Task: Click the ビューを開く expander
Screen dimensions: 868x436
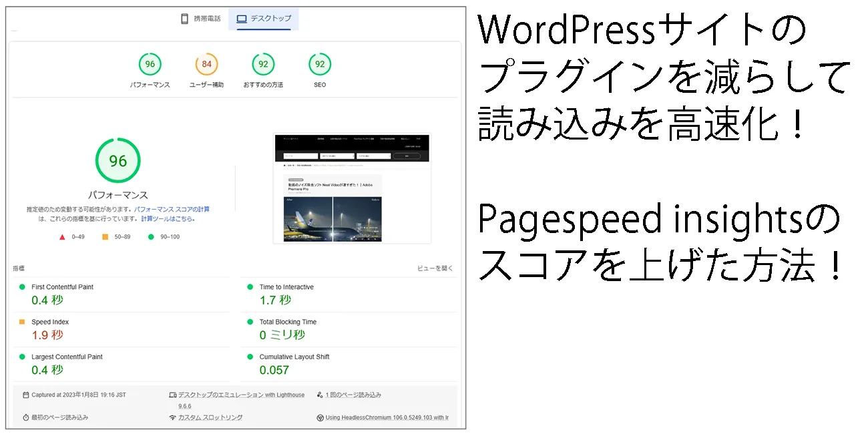Action: tap(435, 268)
